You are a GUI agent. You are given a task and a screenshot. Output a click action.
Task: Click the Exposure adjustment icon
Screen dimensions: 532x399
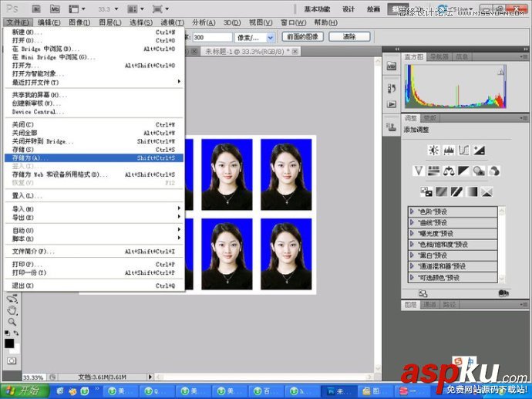479,150
